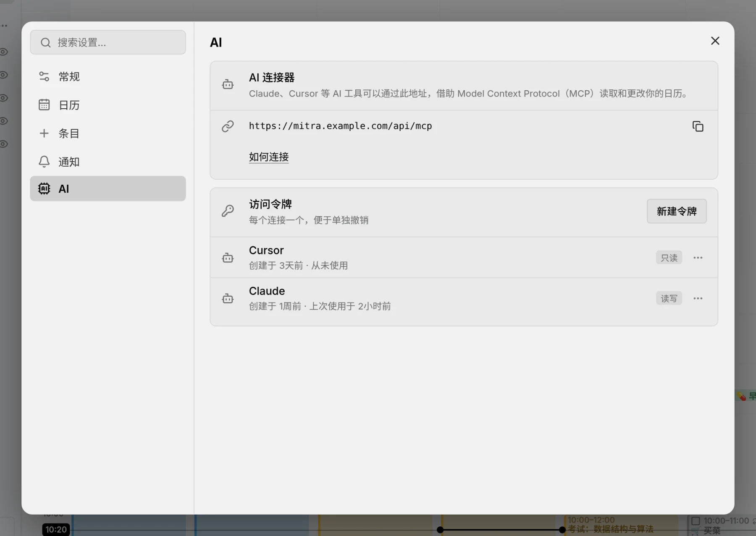Screen dimensions: 756x536
Task: Click the robot icon in the Claude row
Action: (228, 298)
